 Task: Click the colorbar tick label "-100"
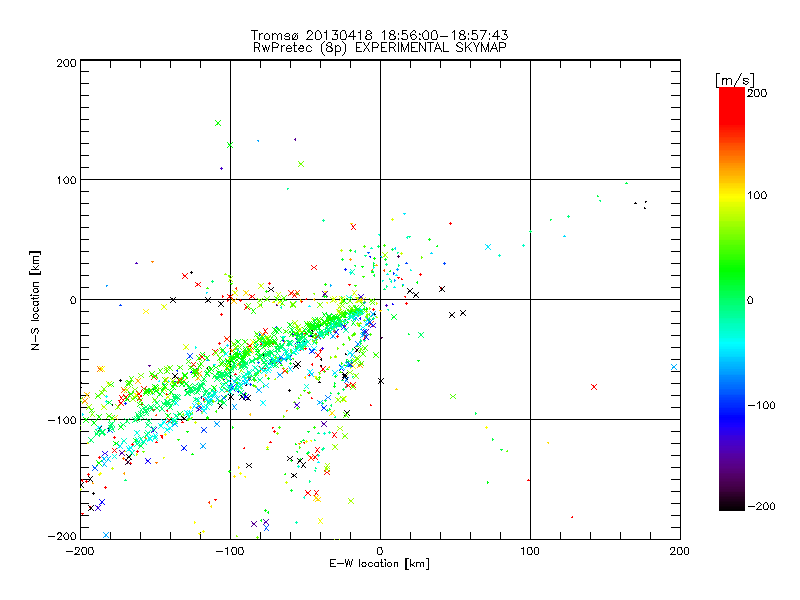[761, 406]
